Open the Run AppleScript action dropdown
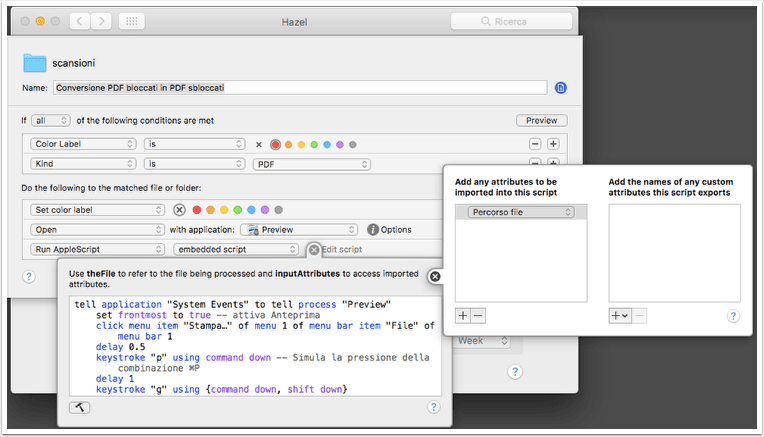764x437 pixels. 97,249
